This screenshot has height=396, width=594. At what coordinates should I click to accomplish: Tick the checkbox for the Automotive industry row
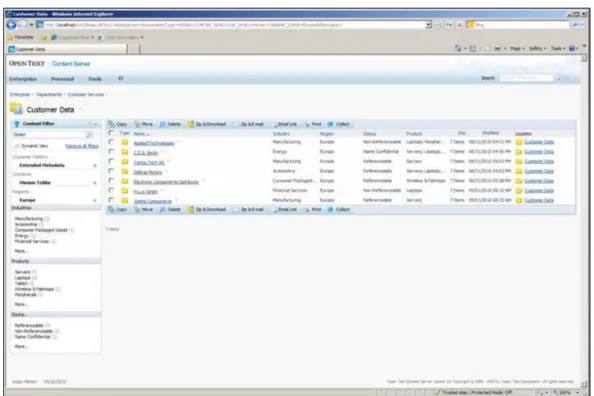[111, 171]
